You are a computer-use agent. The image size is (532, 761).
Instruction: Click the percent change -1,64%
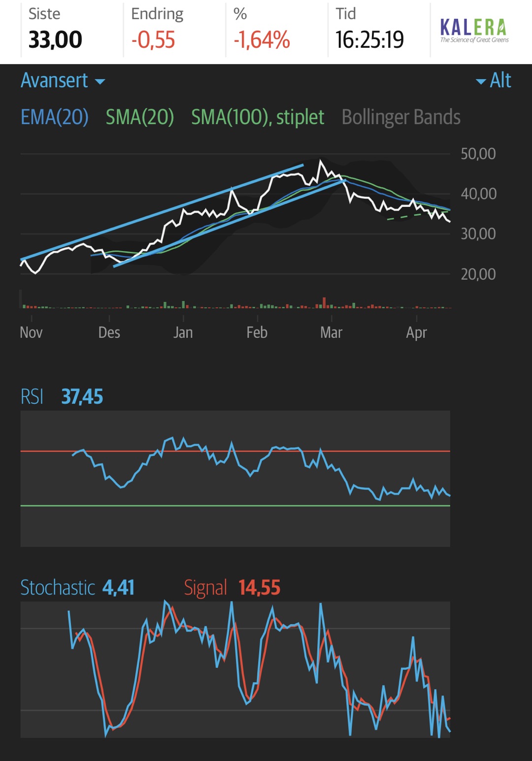click(262, 40)
